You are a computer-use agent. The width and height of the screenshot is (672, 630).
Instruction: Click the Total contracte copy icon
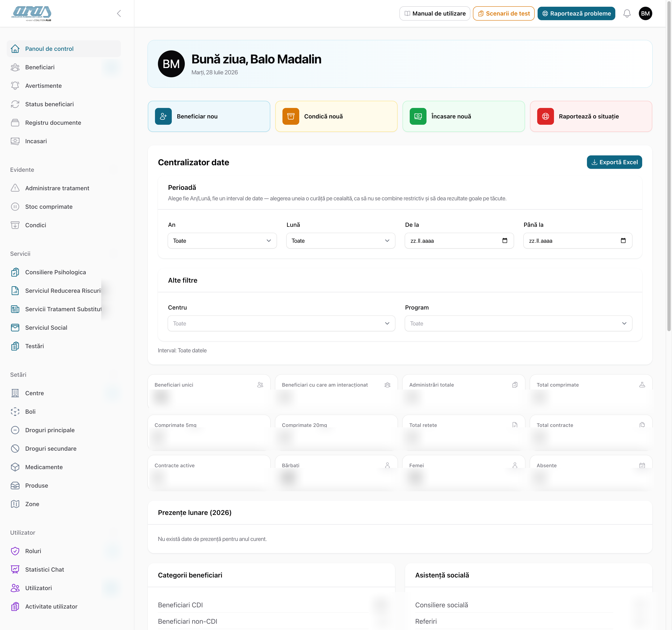(x=642, y=425)
